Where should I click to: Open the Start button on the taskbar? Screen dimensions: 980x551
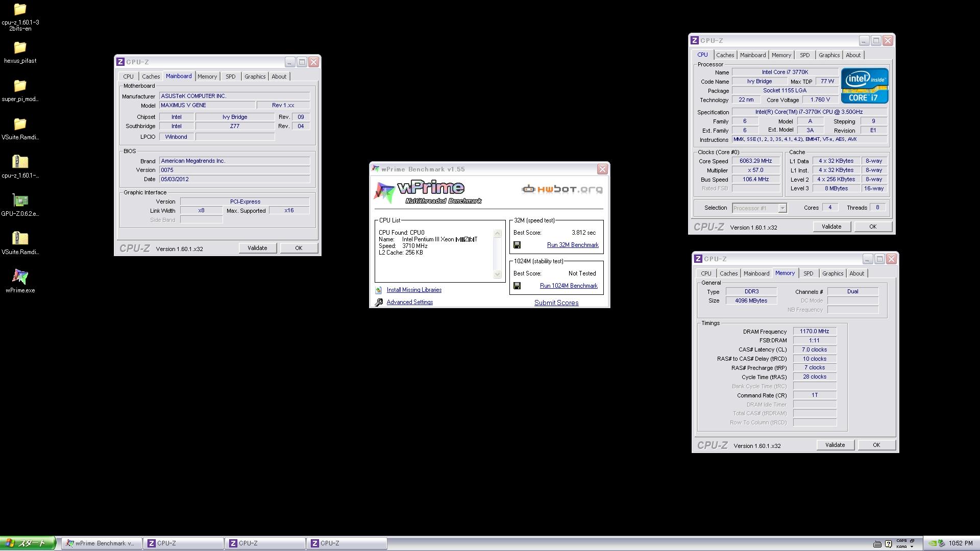28,543
